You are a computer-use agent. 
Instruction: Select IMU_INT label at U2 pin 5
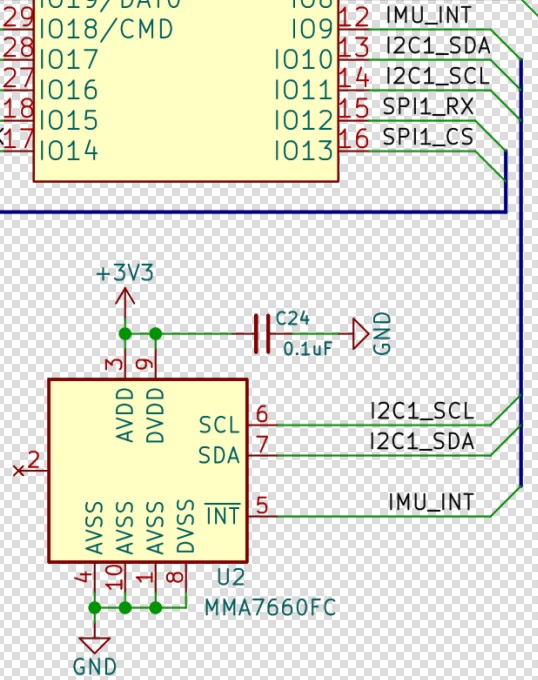click(430, 503)
